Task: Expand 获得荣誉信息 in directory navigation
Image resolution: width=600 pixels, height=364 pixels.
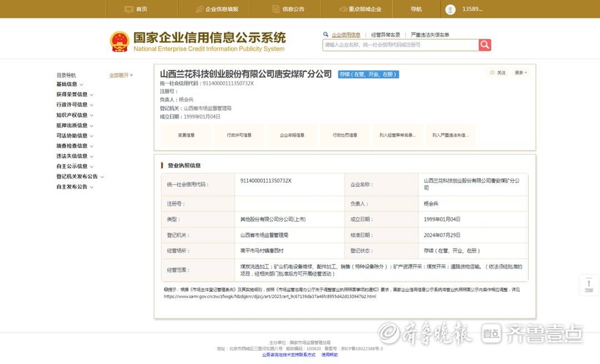Action: [75, 94]
